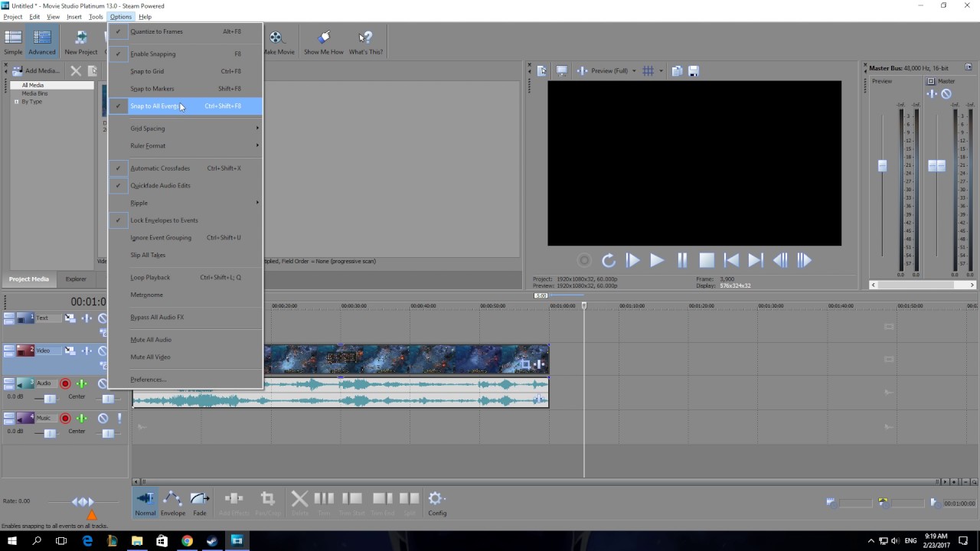Image resolution: width=980 pixels, height=551 pixels.
Task: Open preview Project Video Properties icon
Action: click(x=542, y=70)
